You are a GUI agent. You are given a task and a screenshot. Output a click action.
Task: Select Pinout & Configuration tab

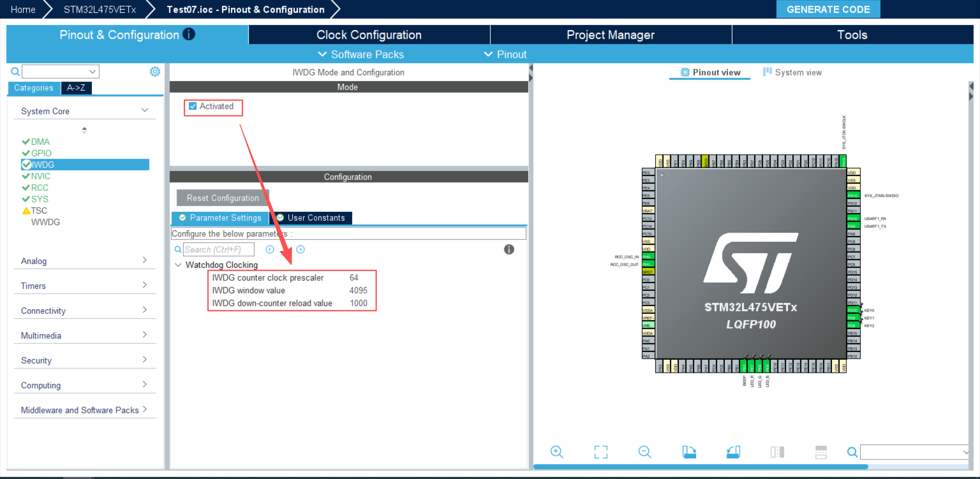(127, 35)
